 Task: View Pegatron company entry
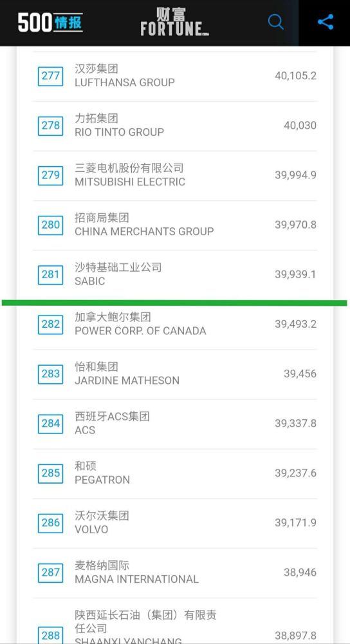(175, 474)
